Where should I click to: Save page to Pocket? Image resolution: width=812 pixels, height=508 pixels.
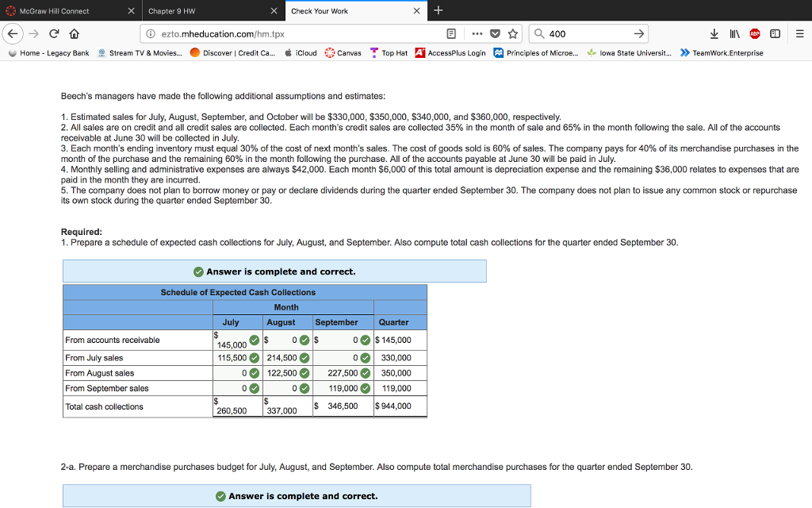(x=495, y=33)
